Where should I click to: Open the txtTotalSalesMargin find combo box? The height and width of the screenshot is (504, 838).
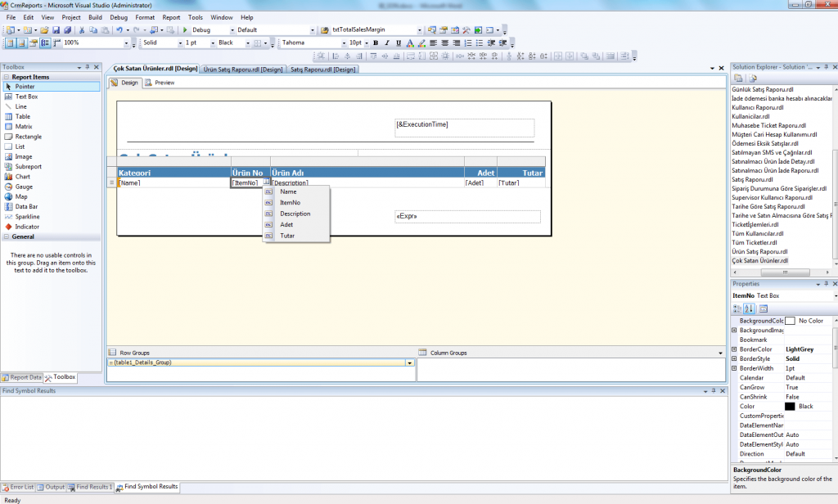click(419, 30)
